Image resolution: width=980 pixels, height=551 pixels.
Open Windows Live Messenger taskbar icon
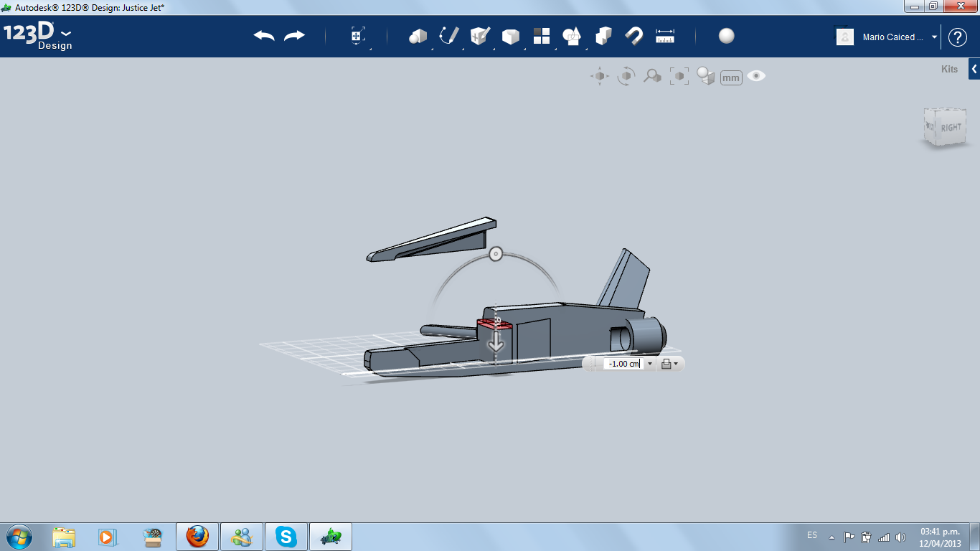tap(242, 537)
